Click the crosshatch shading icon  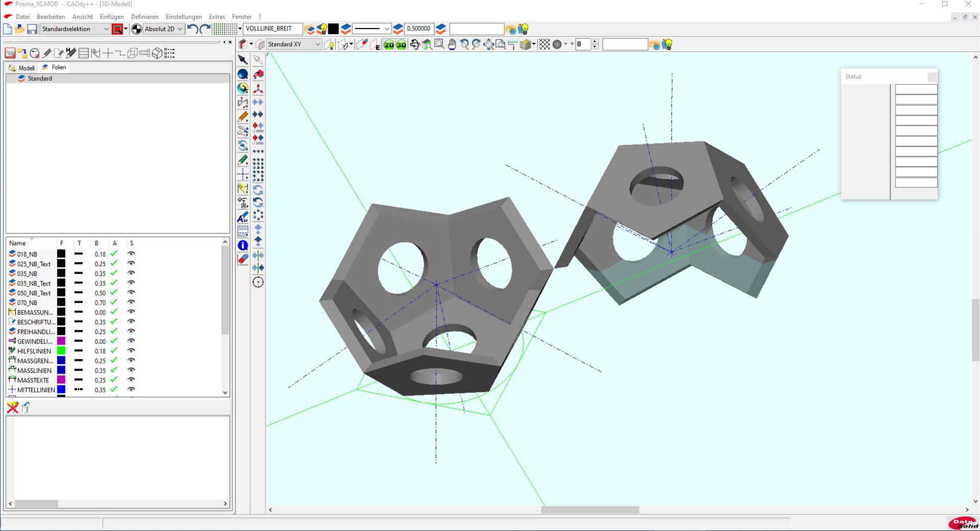click(545, 45)
